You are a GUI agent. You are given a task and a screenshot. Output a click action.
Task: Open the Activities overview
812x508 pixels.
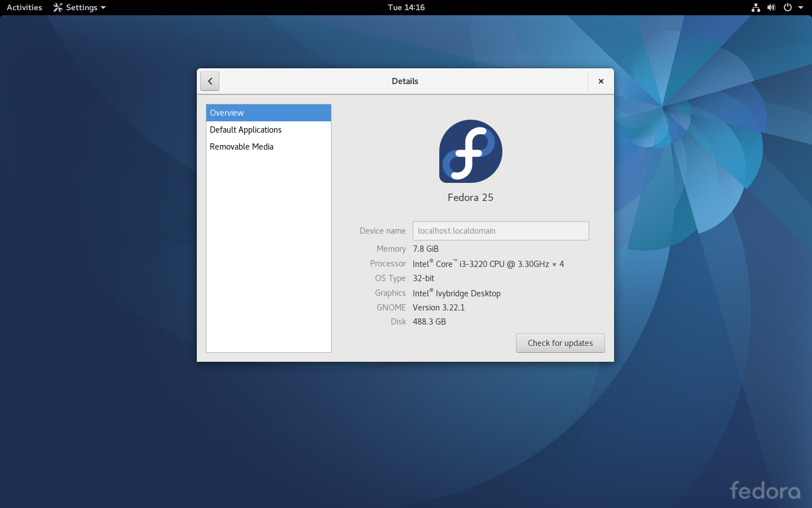coord(24,7)
